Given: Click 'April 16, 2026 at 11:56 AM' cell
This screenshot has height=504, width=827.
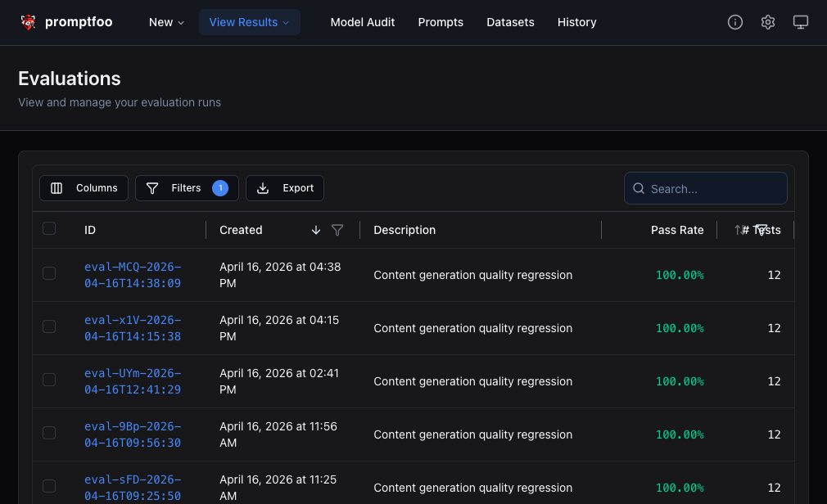Looking at the screenshot, I should [x=278, y=435].
